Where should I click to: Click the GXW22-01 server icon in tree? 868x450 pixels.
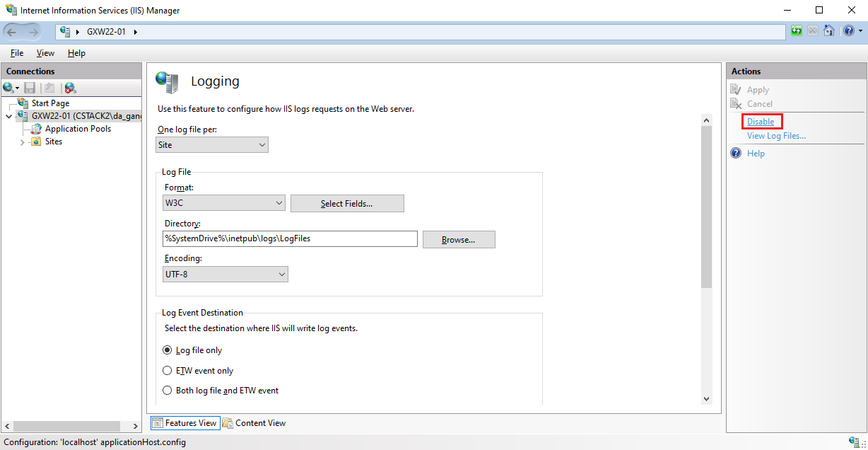pyautogui.click(x=24, y=116)
